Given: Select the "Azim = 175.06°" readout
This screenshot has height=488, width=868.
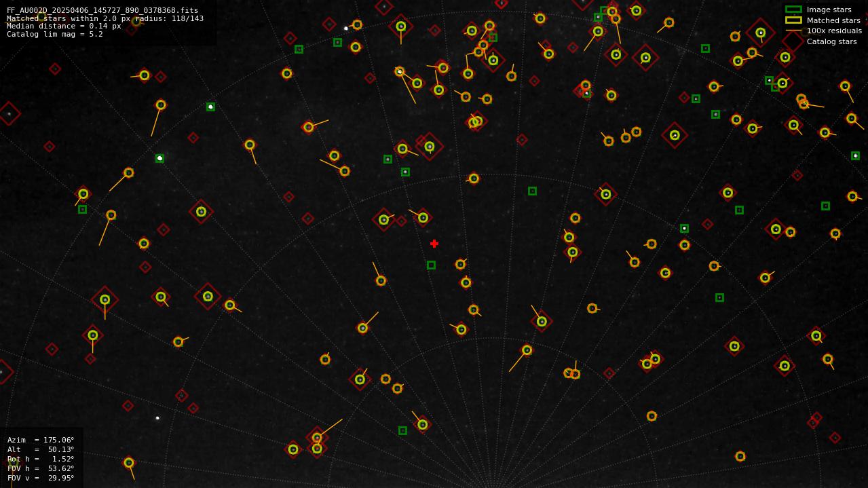Looking at the screenshot, I should (x=41, y=440).
